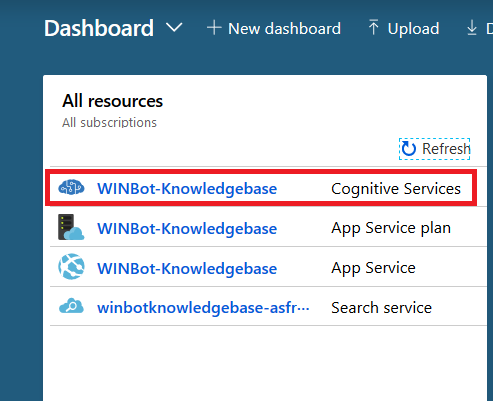Click the Cognitive Services type text
Image resolution: width=493 pixels, height=401 pixels.
[x=396, y=189]
